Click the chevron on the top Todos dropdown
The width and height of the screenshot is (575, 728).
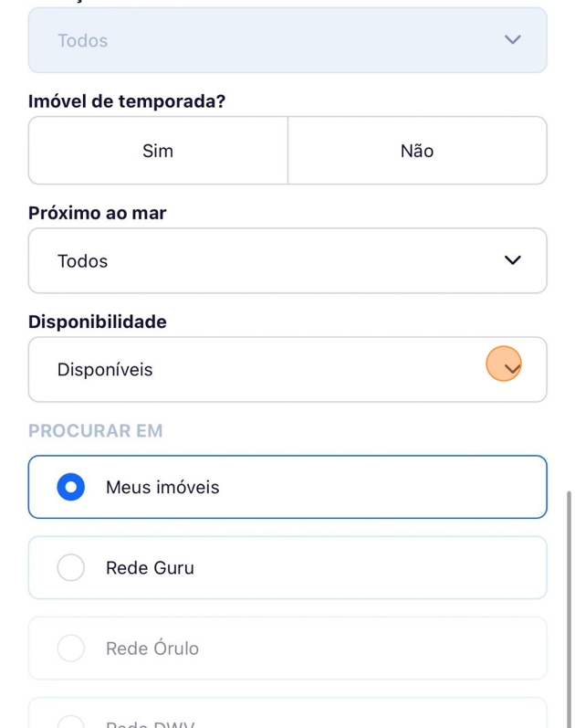[x=513, y=40]
